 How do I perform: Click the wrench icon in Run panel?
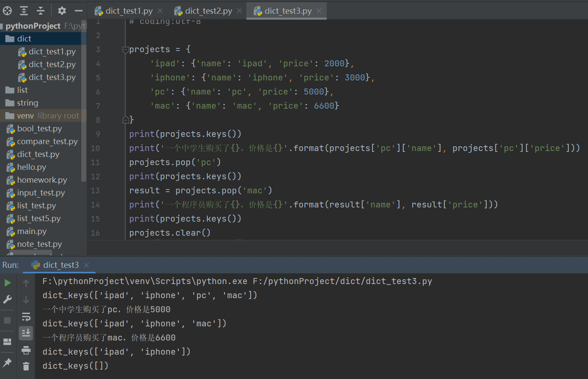[8, 299]
